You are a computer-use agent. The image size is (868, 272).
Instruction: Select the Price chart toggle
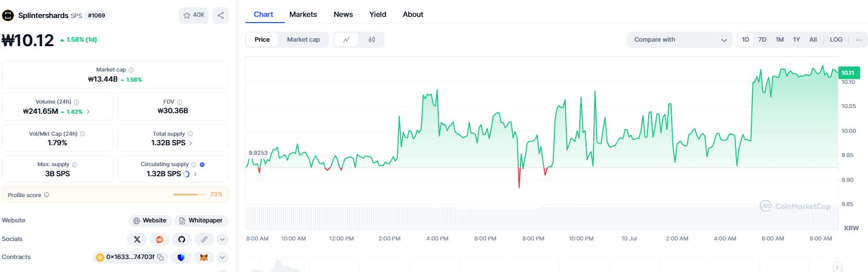point(262,39)
